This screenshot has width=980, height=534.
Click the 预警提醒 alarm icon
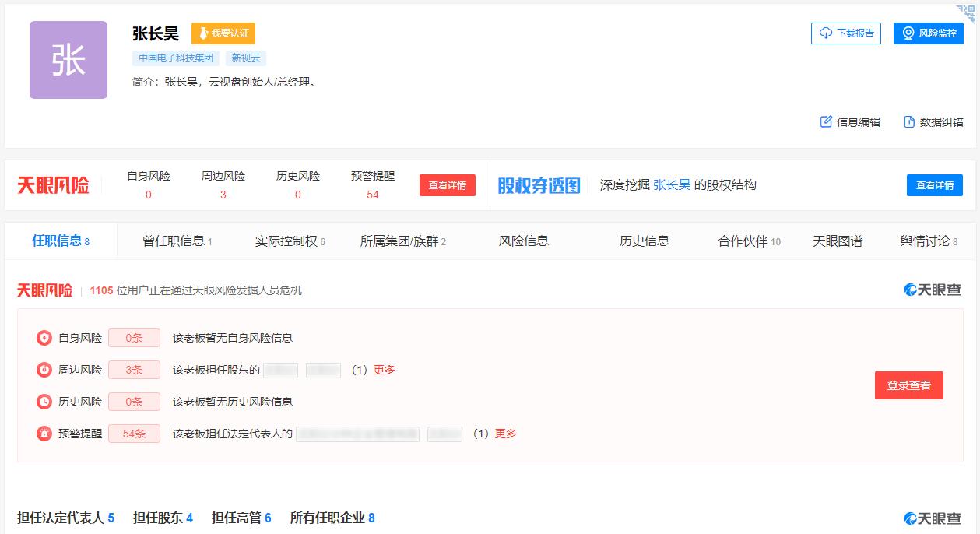pos(44,434)
